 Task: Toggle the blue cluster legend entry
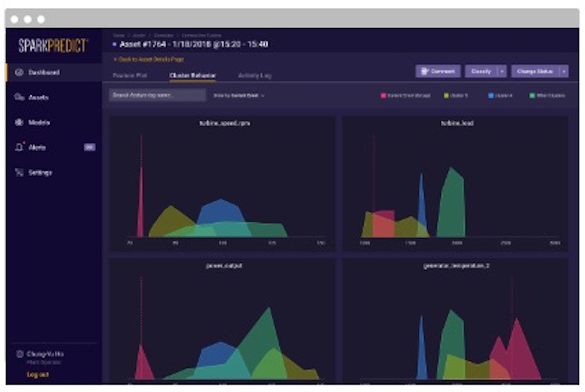point(500,96)
